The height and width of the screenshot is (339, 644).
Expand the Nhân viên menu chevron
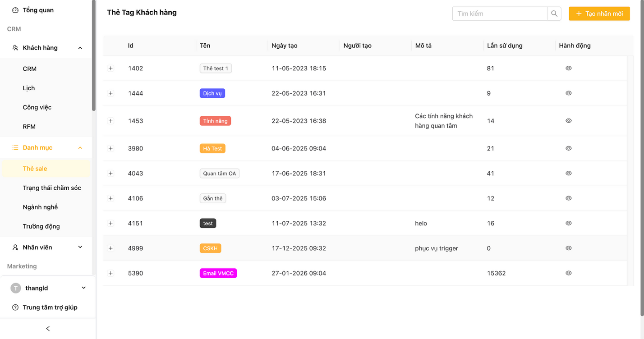pyautogui.click(x=80, y=247)
